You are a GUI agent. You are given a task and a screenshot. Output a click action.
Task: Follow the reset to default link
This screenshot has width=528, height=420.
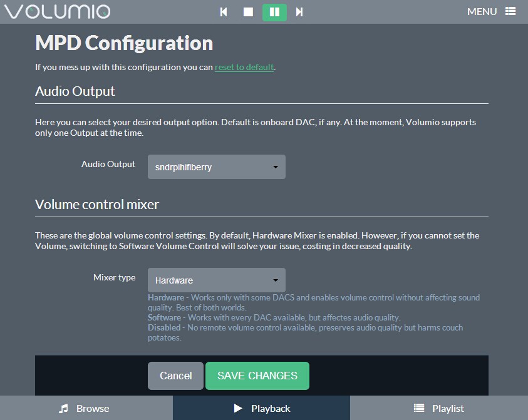[244, 67]
